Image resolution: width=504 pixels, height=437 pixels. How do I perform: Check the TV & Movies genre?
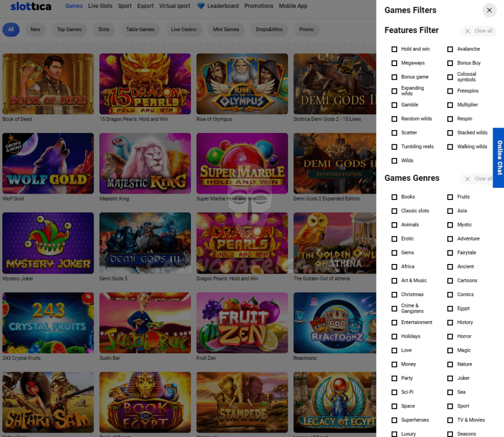[450, 420]
